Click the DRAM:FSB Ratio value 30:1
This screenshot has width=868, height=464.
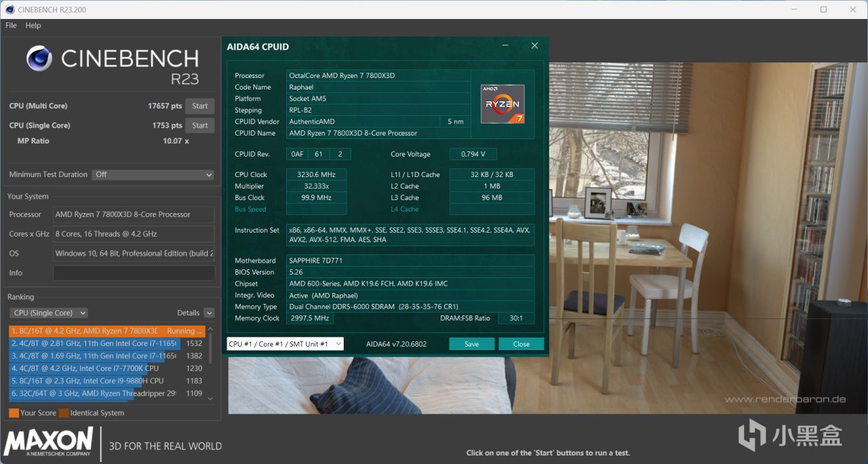[516, 318]
